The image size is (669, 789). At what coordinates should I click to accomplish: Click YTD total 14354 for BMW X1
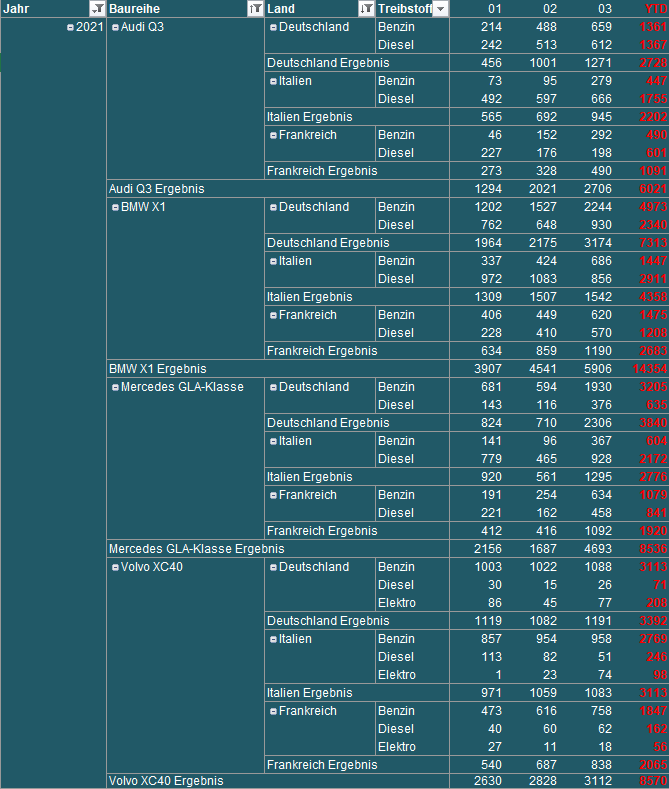pyautogui.click(x=650, y=369)
